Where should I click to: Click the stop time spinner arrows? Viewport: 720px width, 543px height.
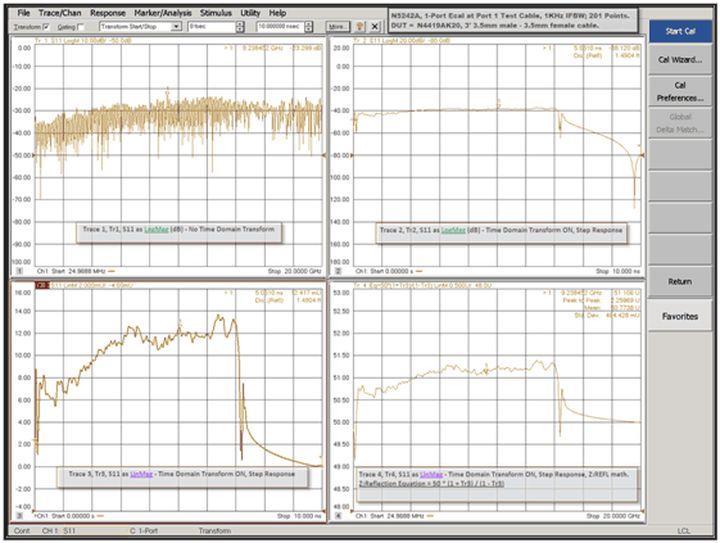tap(309, 27)
